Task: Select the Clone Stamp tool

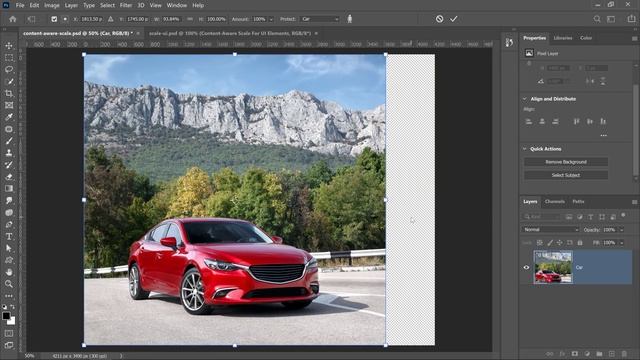Action: coord(9,153)
